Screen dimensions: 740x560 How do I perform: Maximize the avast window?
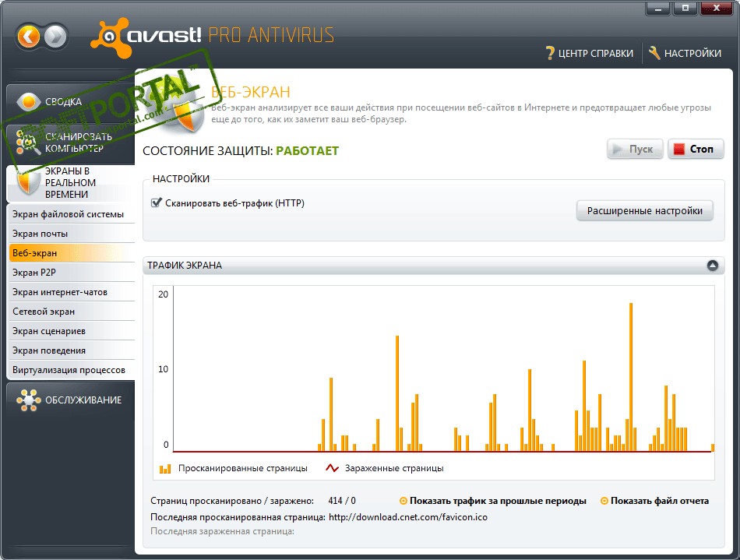pos(685,9)
